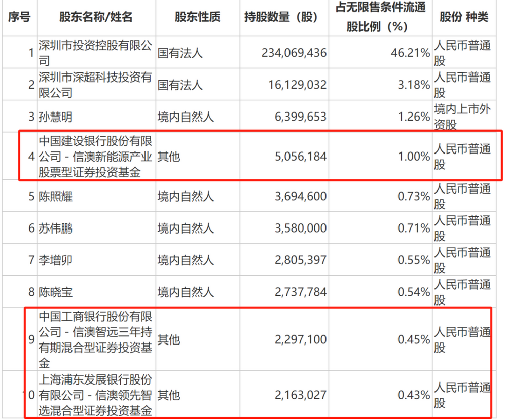This screenshot has height=420, width=507.
Task: Click percentage value 46.21%
Action: [x=410, y=53]
